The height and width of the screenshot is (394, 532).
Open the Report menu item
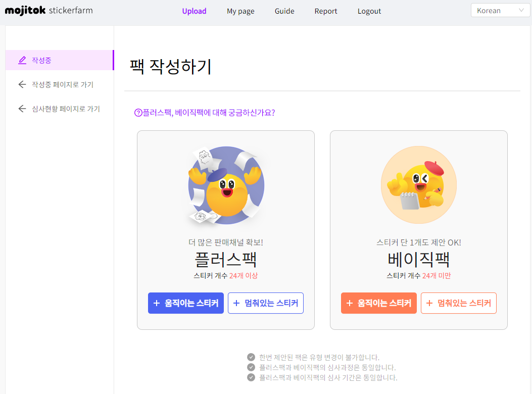[x=326, y=11]
